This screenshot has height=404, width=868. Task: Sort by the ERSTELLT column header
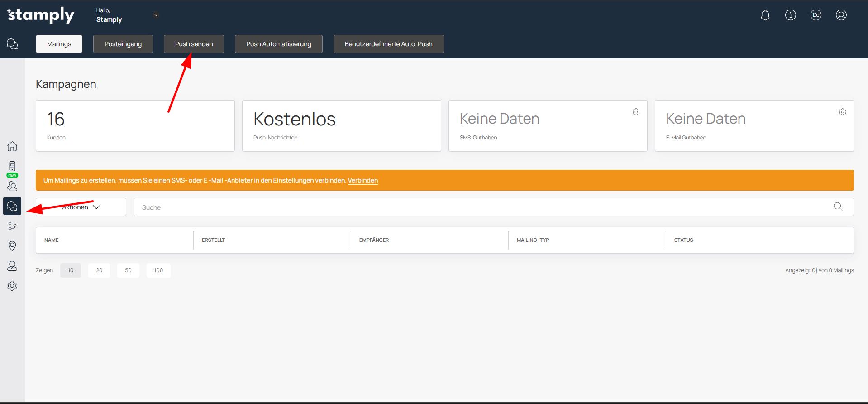coord(214,240)
